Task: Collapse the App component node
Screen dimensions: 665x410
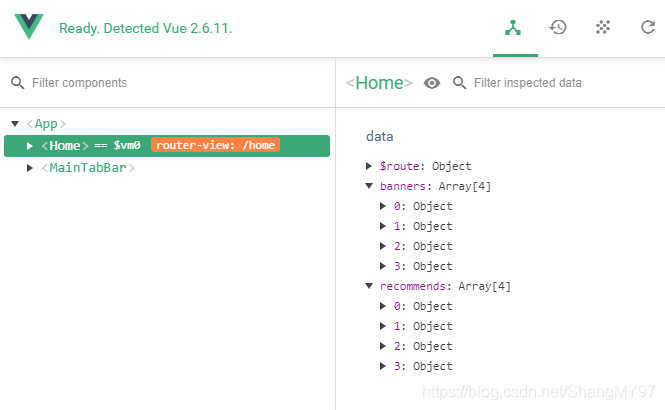Action: click(x=15, y=124)
